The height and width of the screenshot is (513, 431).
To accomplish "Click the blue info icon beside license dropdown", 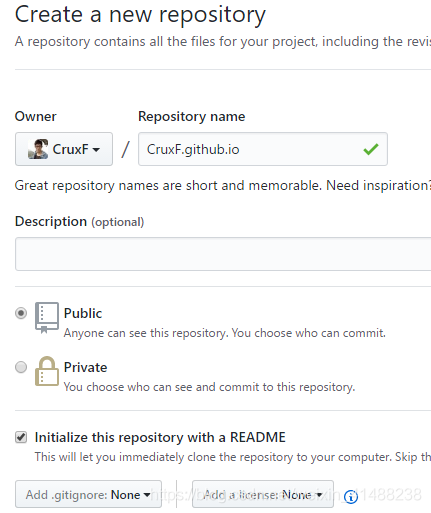I will pos(351,497).
